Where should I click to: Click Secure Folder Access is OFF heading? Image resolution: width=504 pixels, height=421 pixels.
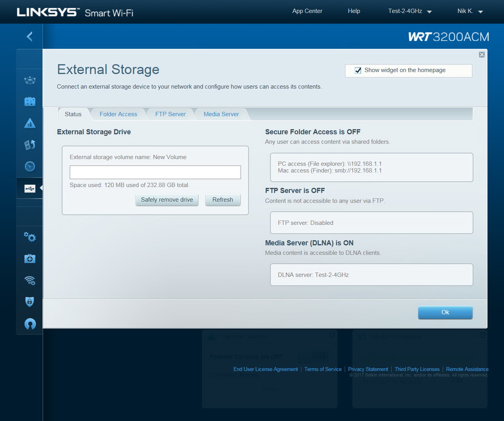[x=313, y=132]
